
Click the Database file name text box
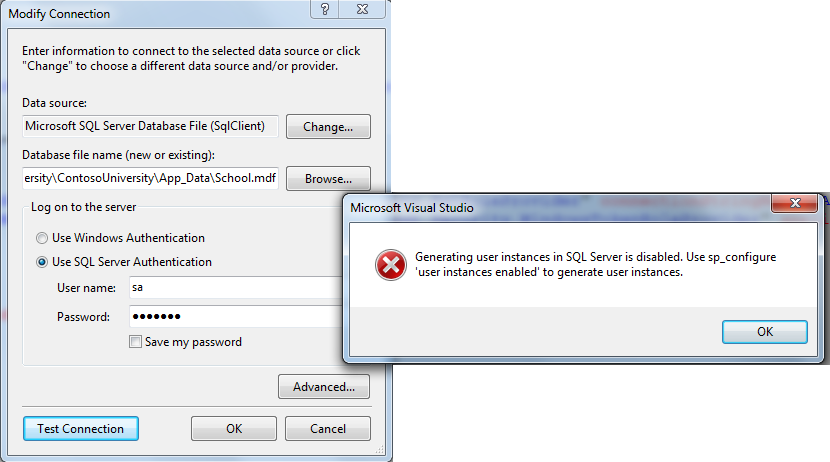tap(150, 178)
